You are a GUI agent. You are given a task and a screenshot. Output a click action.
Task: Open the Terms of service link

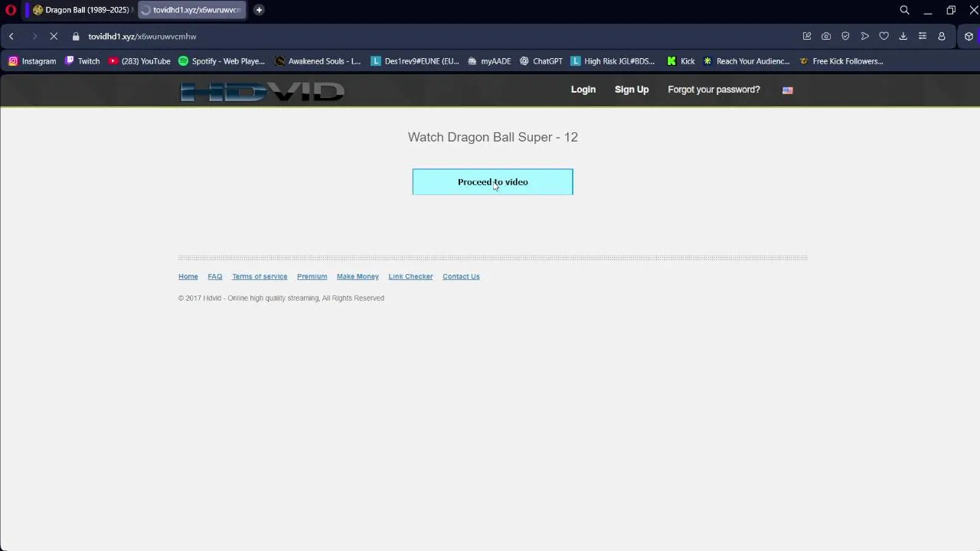click(x=260, y=276)
